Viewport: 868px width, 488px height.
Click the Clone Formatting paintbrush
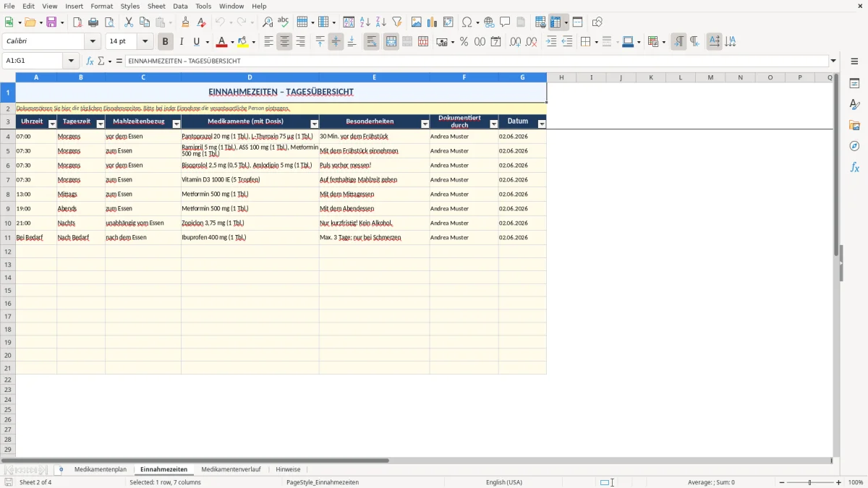point(186,22)
